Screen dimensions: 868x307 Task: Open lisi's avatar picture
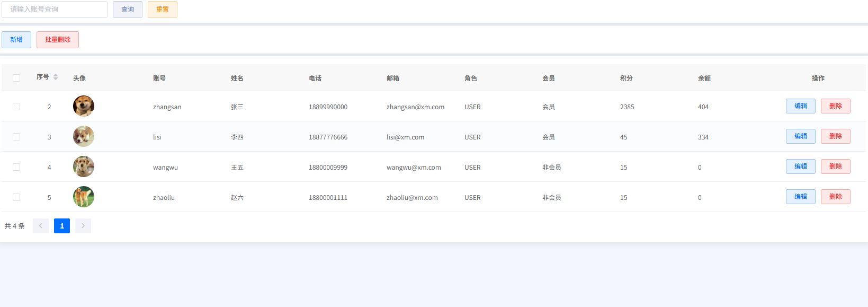[84, 136]
